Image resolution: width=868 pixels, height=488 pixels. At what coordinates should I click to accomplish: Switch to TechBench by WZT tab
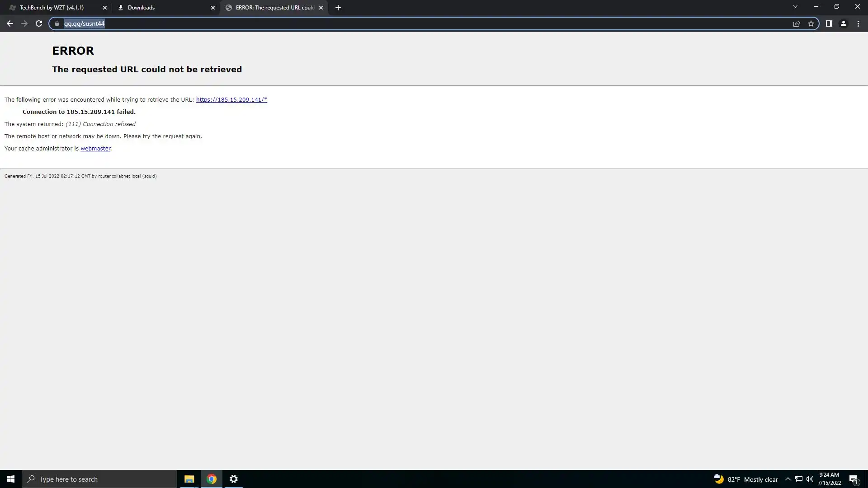tap(52, 8)
